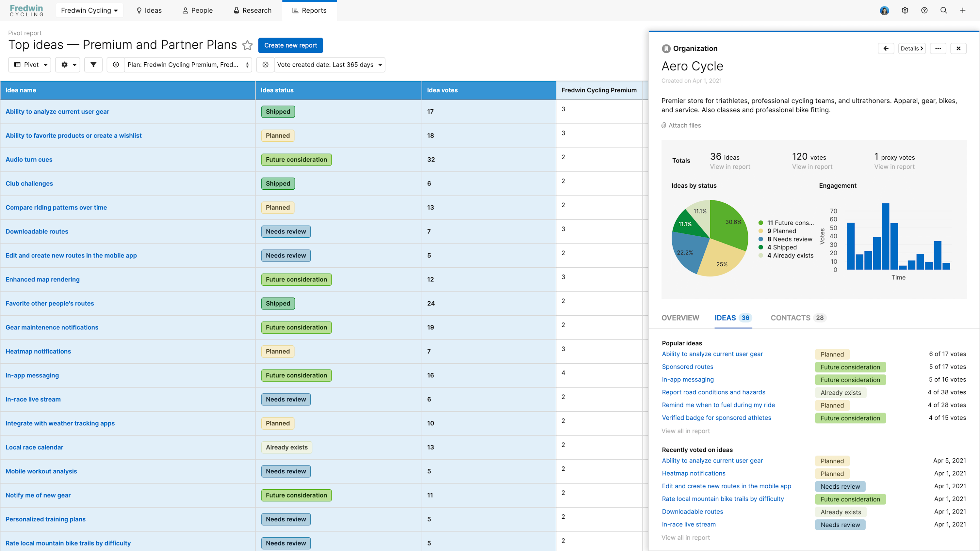Click the back arrow in the Aero Cycle drawer
The width and height of the screenshot is (980, 551).
(886, 48)
